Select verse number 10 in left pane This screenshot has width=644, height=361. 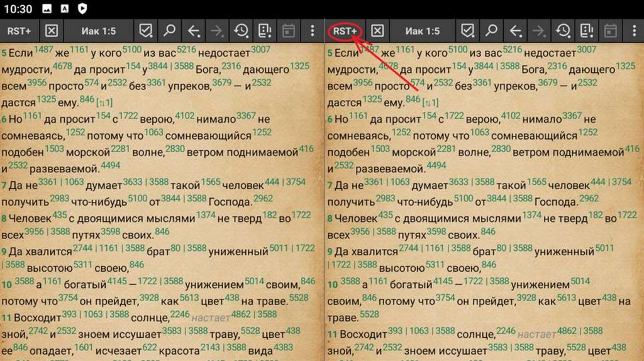click(6, 285)
